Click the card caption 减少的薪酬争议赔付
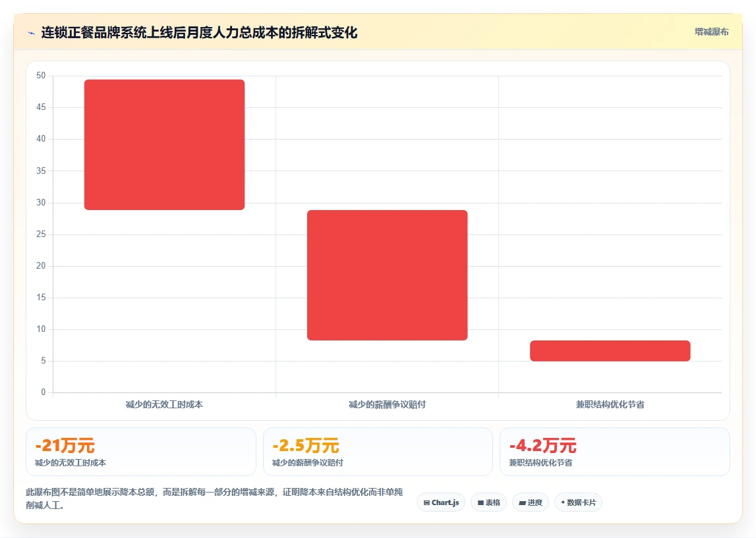 308,463
